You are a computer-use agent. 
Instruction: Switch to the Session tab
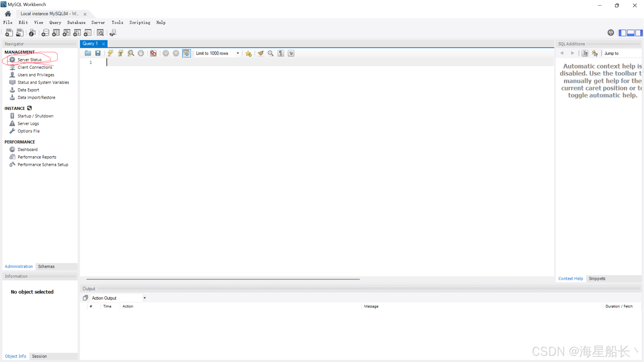39,356
